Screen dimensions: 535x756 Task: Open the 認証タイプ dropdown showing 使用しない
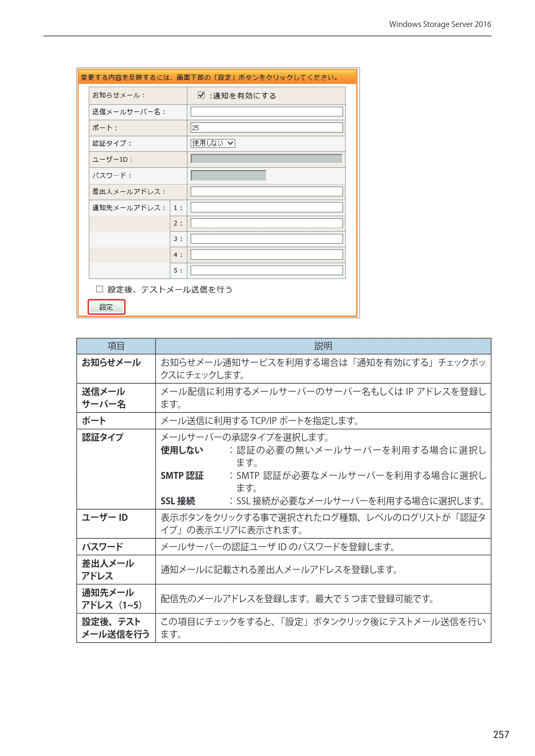(213, 143)
